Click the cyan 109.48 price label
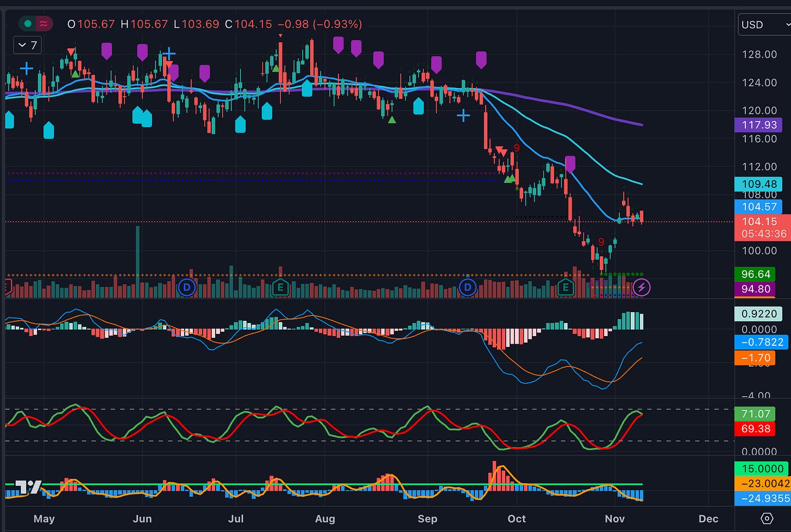Image resolution: width=791 pixels, height=532 pixels. [758, 184]
